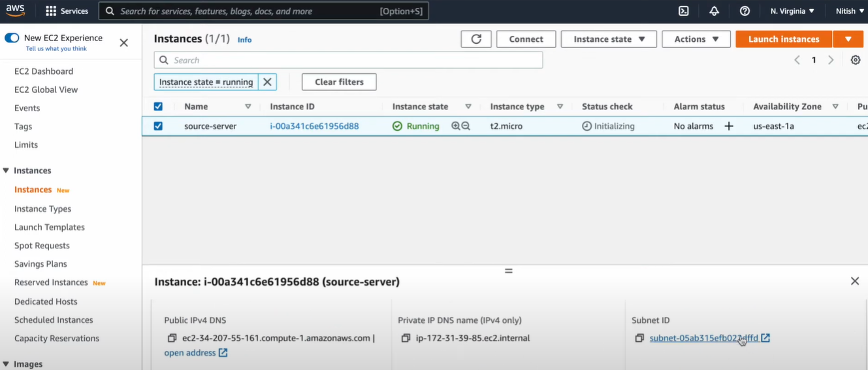Image resolution: width=868 pixels, height=370 pixels.
Task: Open the Launch instances arrow dropdown
Action: click(848, 39)
